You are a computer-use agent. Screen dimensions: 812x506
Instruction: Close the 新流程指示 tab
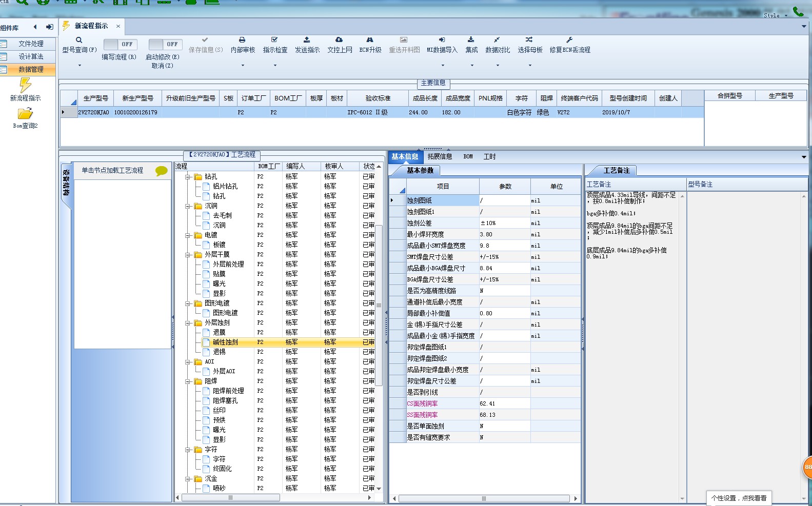pos(118,26)
